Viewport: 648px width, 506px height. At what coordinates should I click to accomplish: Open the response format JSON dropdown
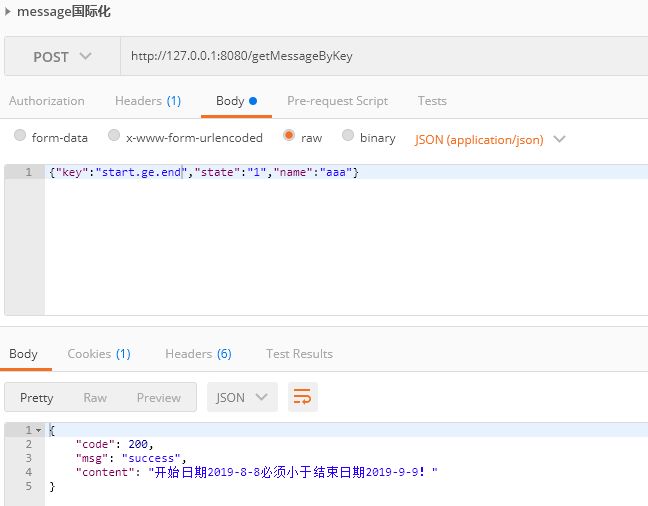click(x=242, y=397)
